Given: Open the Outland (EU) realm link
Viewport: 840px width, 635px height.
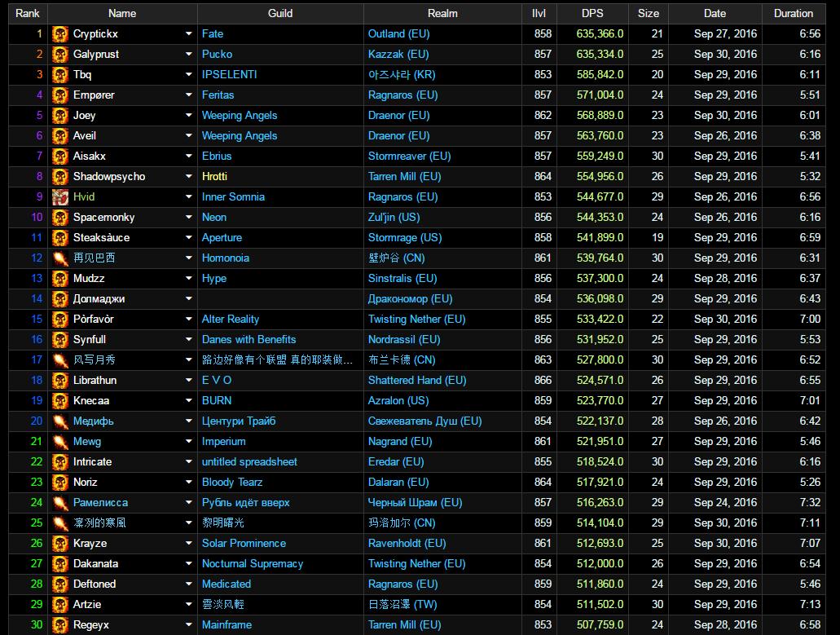Looking at the screenshot, I should point(399,33).
